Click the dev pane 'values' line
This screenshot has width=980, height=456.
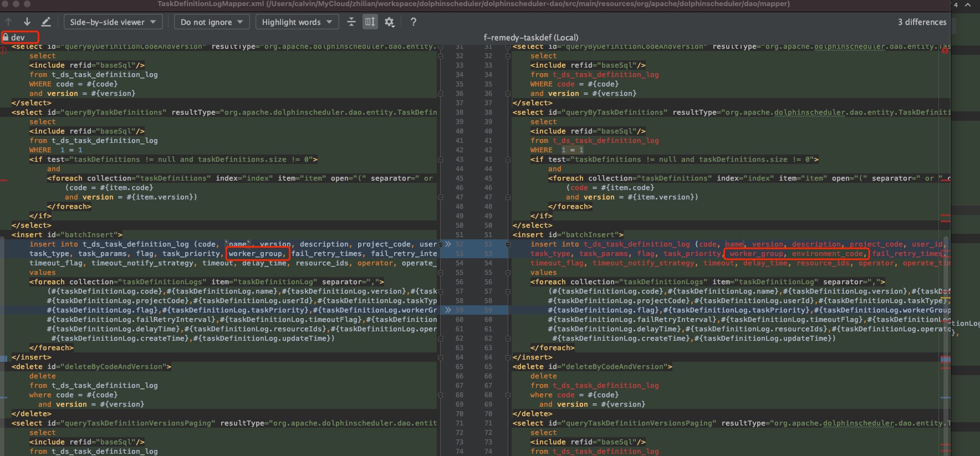tap(43, 272)
